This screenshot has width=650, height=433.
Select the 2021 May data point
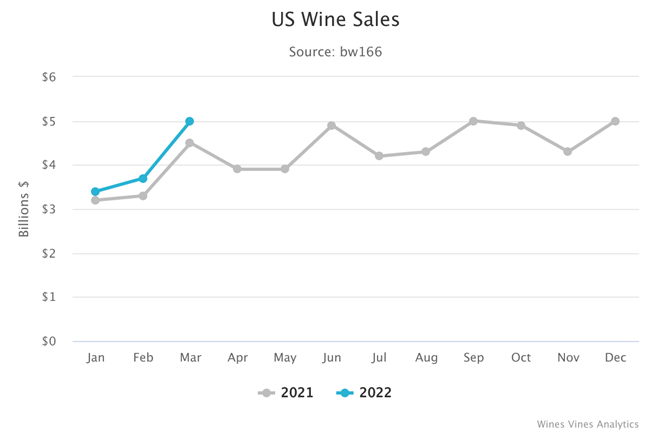(284, 169)
